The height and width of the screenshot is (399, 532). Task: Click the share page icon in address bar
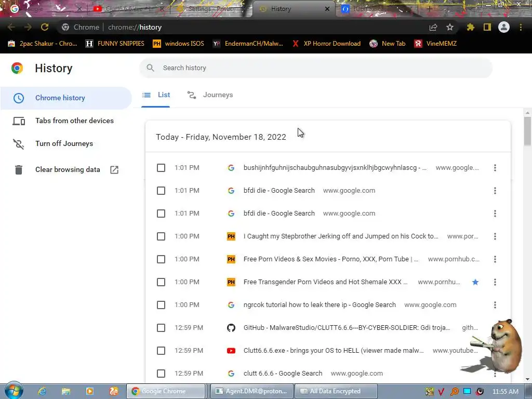click(x=433, y=27)
